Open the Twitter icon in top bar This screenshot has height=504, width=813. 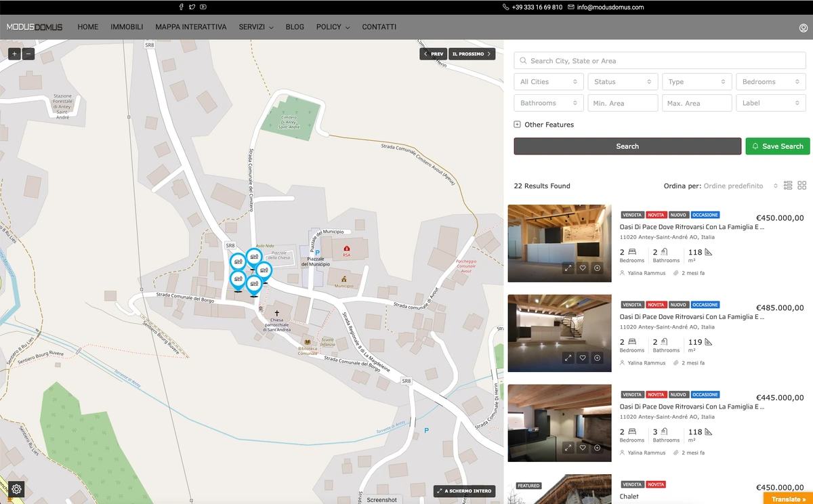click(x=192, y=7)
